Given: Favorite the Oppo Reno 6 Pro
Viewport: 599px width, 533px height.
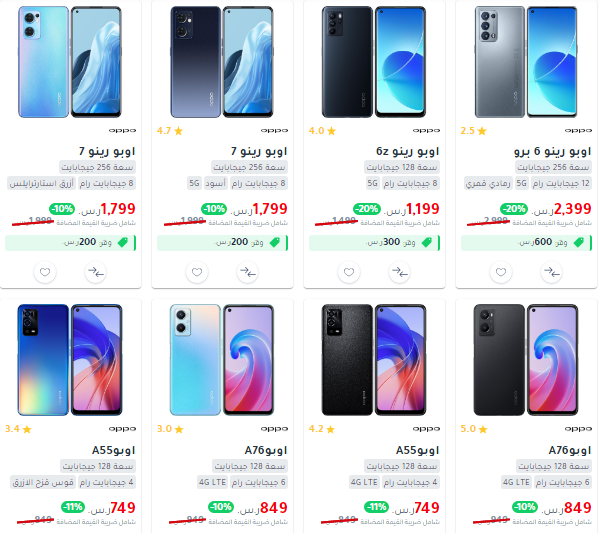Looking at the screenshot, I should point(501,272).
